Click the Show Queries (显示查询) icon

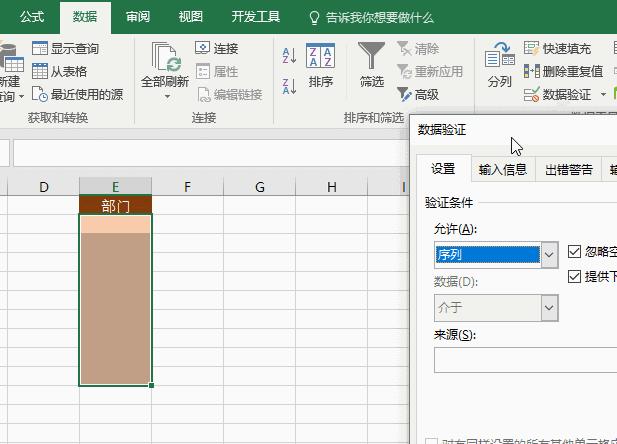tap(40, 48)
